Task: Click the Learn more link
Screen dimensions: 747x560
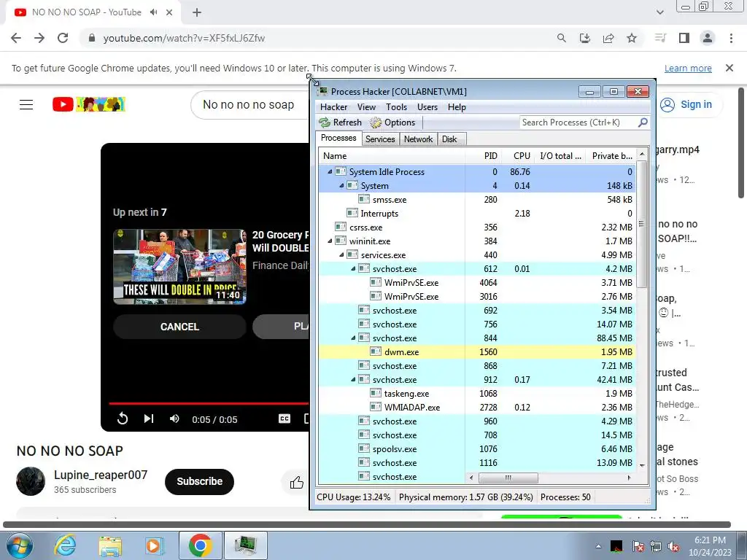Action: [x=688, y=68]
